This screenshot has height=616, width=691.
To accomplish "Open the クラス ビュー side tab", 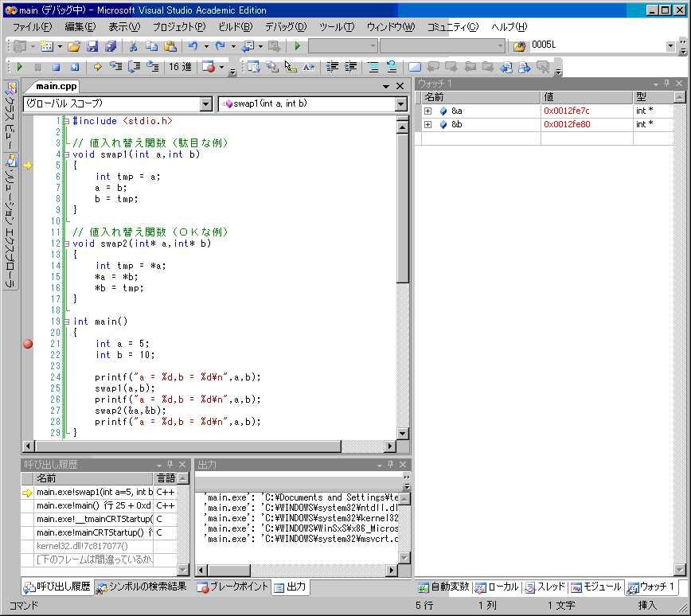I will pos(10,116).
